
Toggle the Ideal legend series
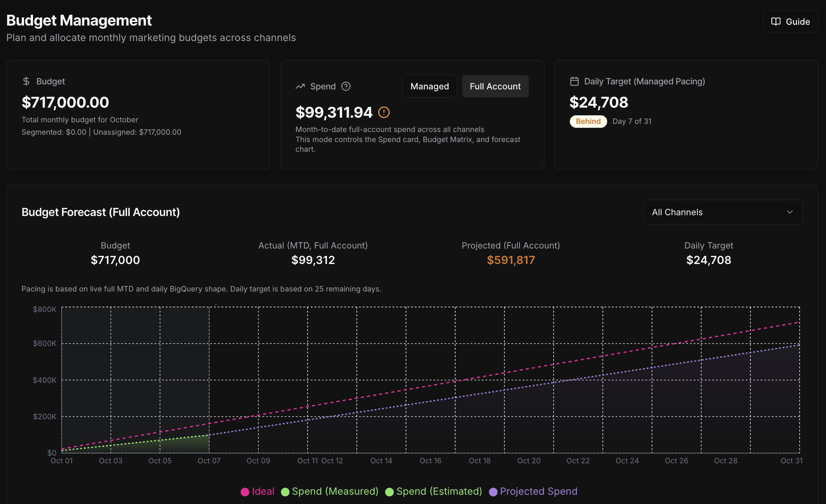pyautogui.click(x=257, y=492)
